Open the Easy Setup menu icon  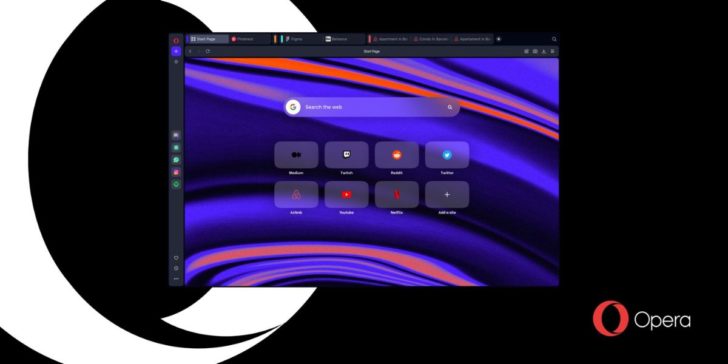click(x=552, y=52)
